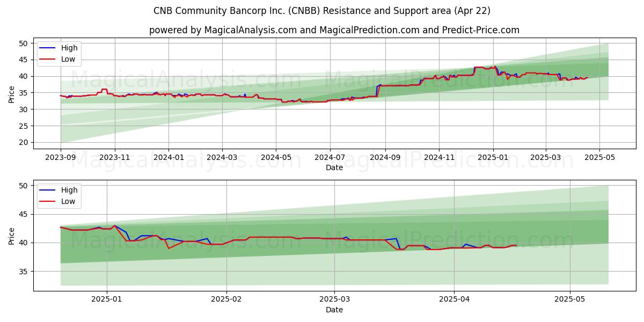Click the 20 price tick in top chart

(24, 143)
